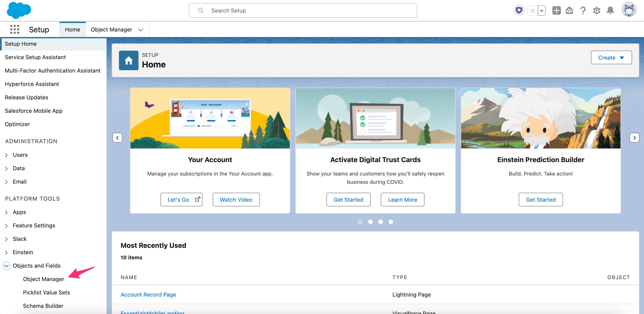
Task: Select the Home tab in Setup
Action: [72, 29]
